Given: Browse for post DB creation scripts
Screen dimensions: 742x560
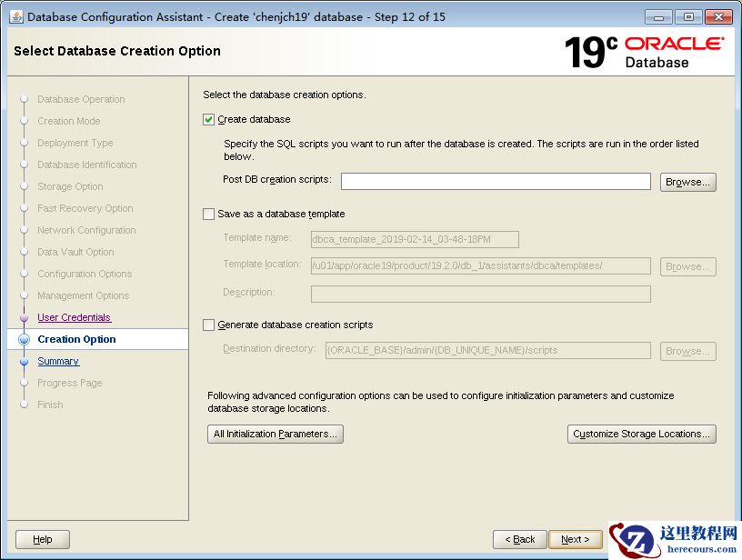Looking at the screenshot, I should (x=688, y=182).
